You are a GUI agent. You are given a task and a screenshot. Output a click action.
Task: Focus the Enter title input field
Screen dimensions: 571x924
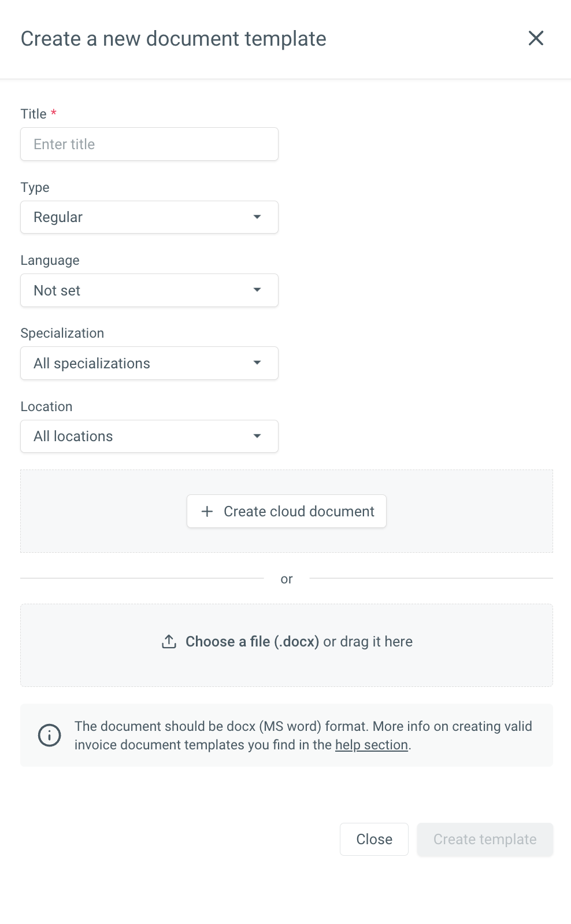149,144
